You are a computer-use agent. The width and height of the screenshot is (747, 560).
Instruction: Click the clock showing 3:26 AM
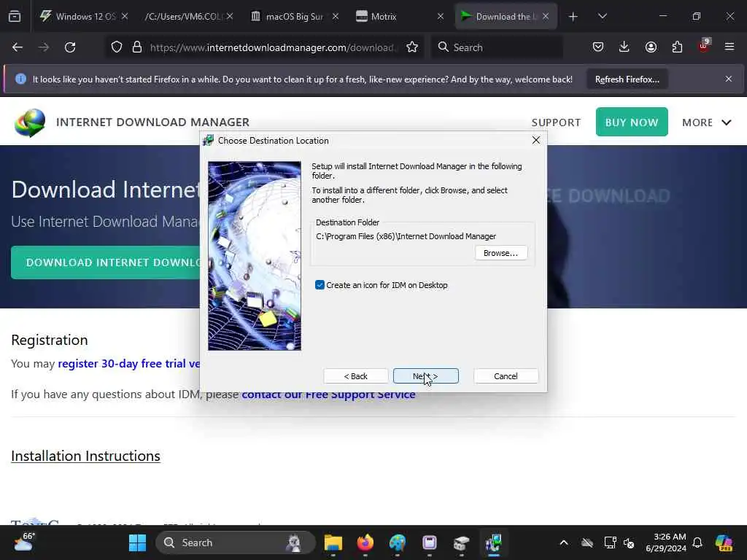coord(665,542)
